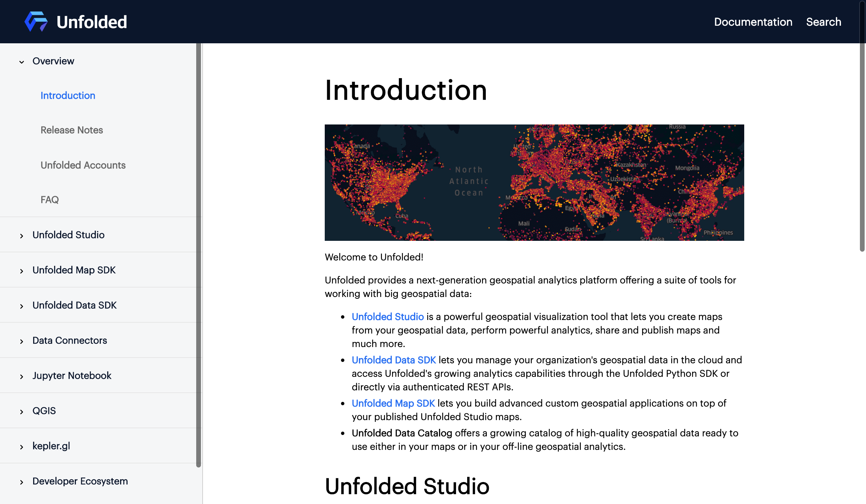The height and width of the screenshot is (504, 866).
Task: Expand Developer Ecosystem section chevron
Action: 22,482
